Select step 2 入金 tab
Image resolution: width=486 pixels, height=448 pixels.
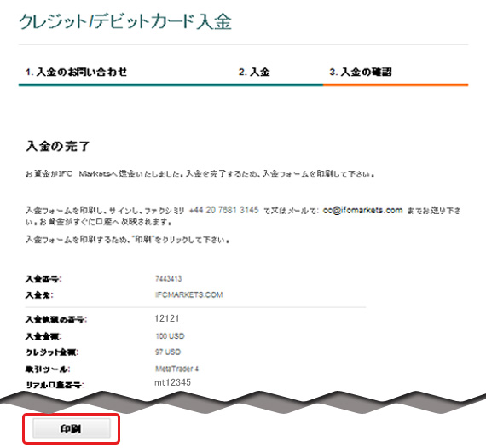point(254,72)
